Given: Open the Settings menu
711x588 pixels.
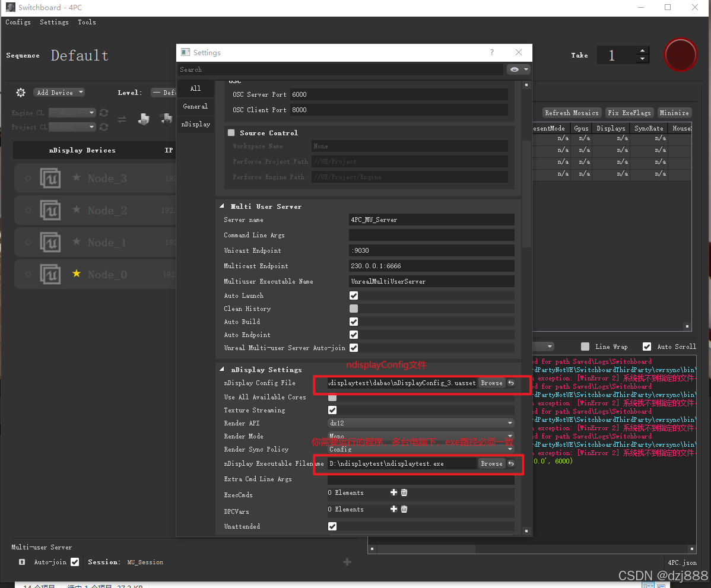Looking at the screenshot, I should (x=55, y=22).
